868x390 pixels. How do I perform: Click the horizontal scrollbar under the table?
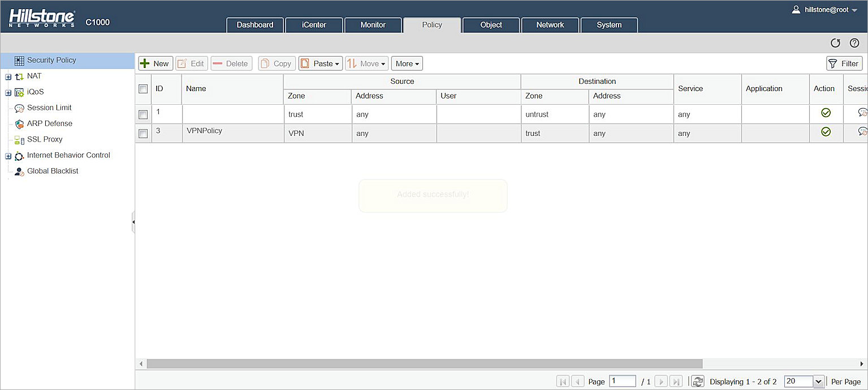click(424, 364)
